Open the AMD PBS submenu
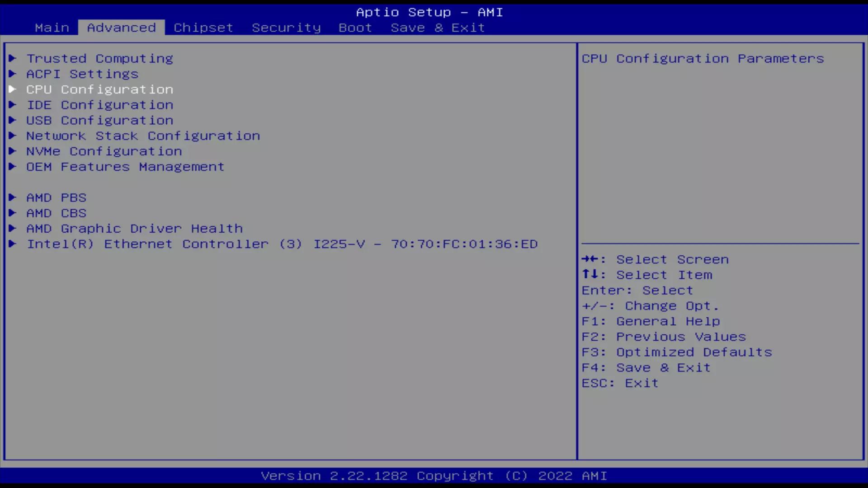Viewport: 868px width, 488px height. click(x=56, y=197)
